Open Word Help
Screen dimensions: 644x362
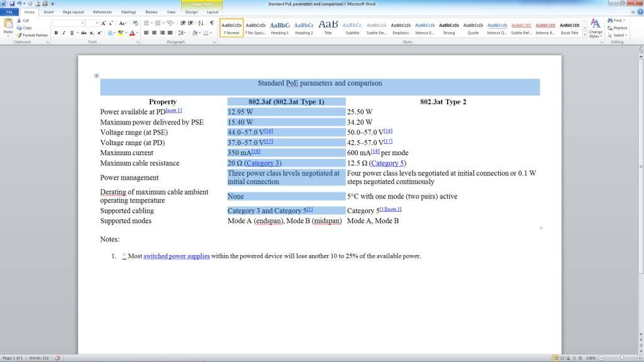640,12
